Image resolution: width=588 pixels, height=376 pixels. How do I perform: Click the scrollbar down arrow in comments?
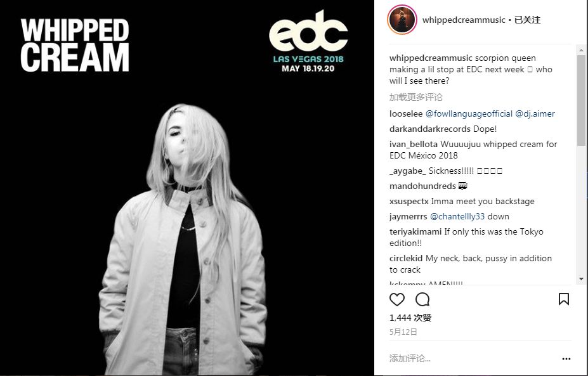click(581, 279)
